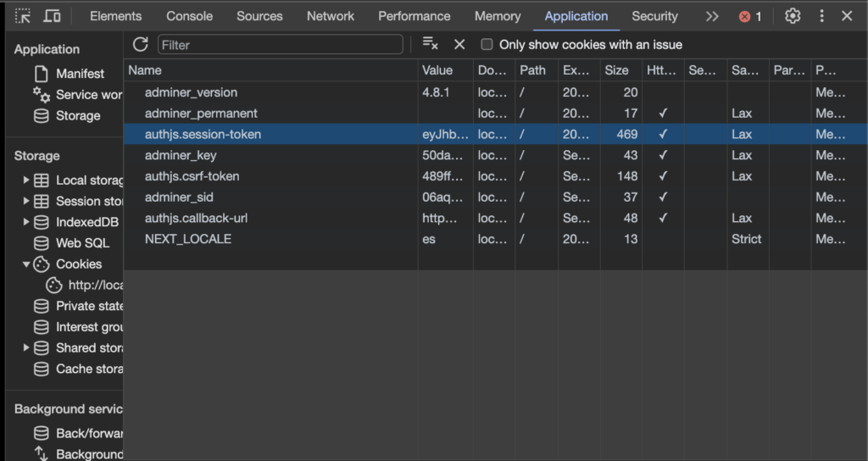The height and width of the screenshot is (461, 868).
Task: Click the Strict SameSite cell
Action: (746, 239)
